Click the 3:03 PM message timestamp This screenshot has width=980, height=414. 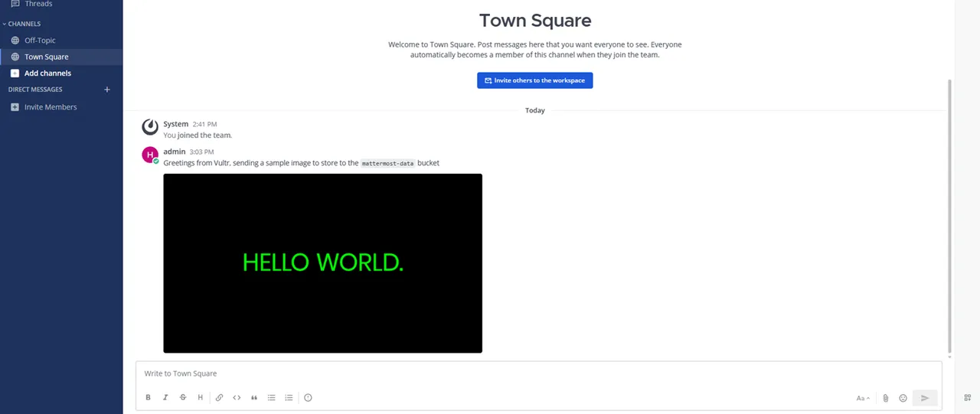[202, 152]
